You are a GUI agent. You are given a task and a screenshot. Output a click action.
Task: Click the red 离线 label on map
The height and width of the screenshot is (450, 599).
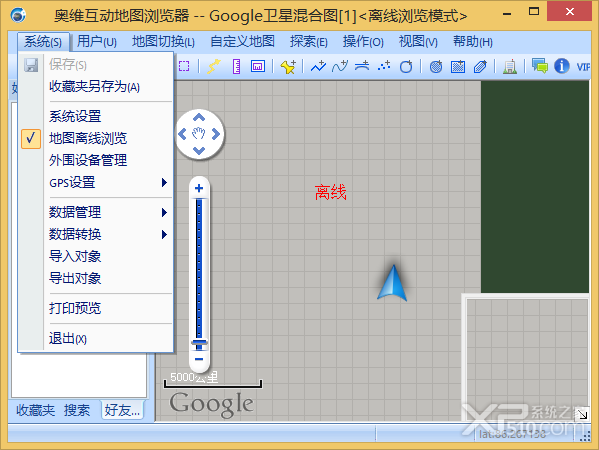tap(330, 192)
